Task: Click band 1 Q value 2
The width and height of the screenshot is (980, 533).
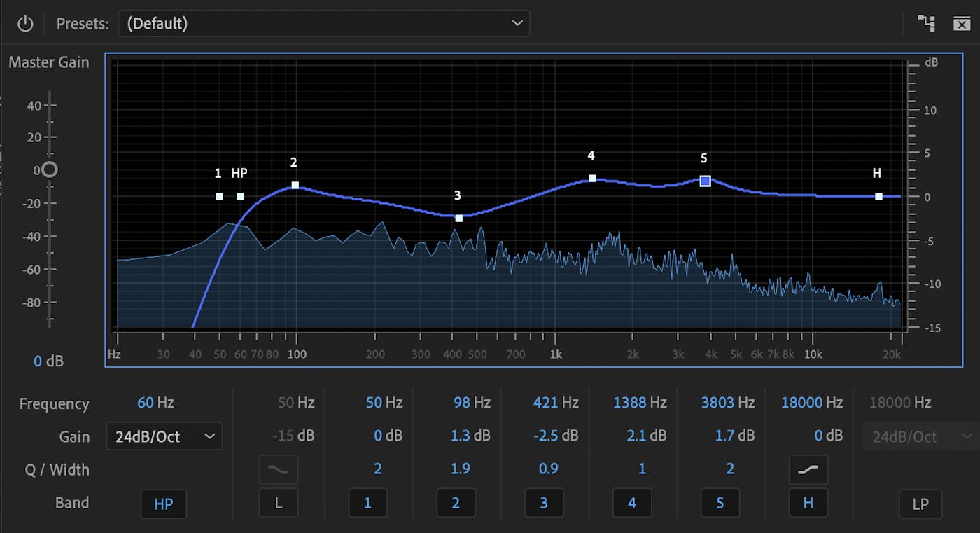Action: pyautogui.click(x=378, y=469)
